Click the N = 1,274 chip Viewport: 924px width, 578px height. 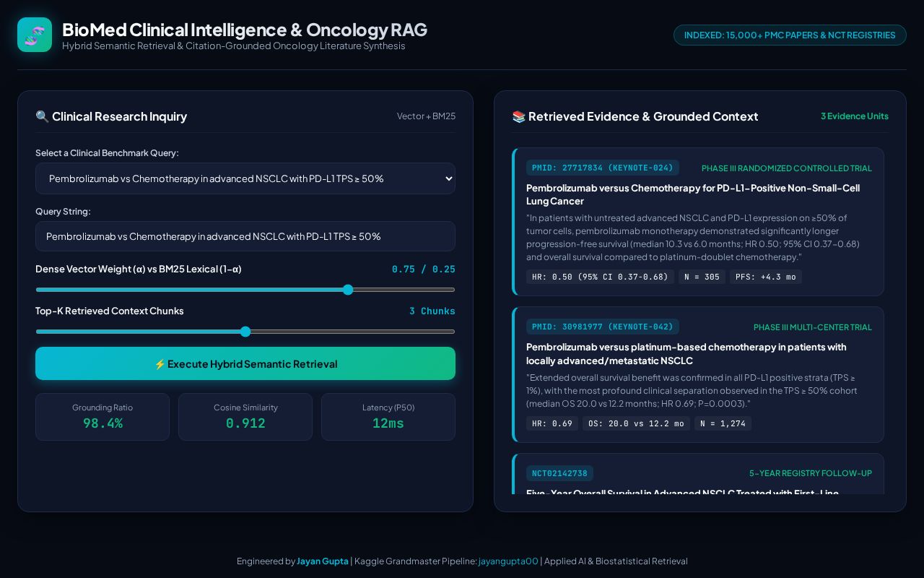coord(723,423)
